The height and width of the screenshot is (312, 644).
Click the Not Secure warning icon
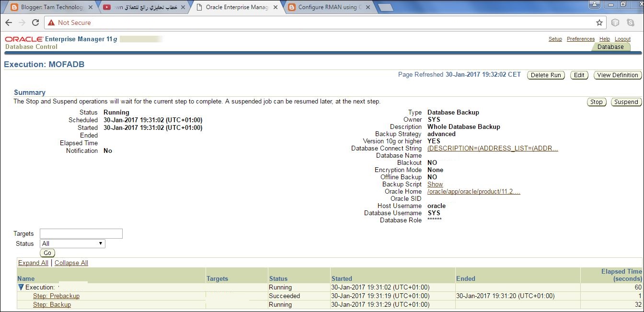tap(51, 23)
